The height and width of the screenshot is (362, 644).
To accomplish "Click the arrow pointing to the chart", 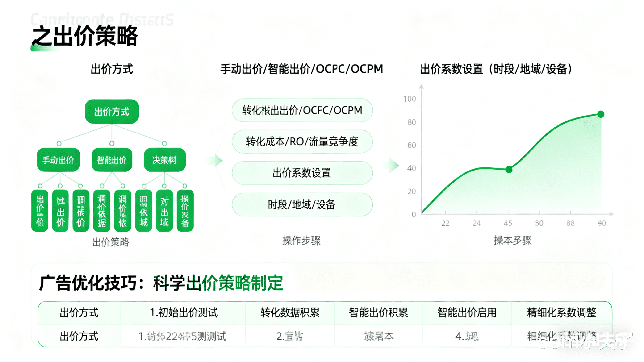I will coord(393,165).
